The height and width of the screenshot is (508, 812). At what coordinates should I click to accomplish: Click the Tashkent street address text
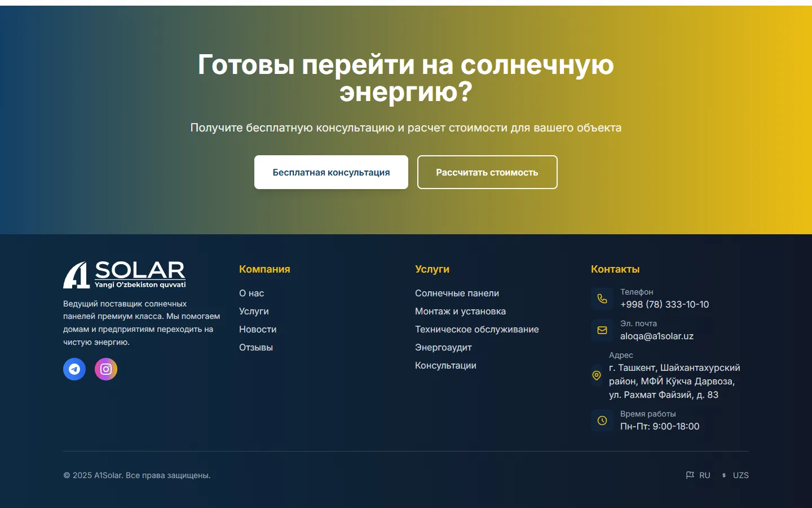[x=674, y=381]
